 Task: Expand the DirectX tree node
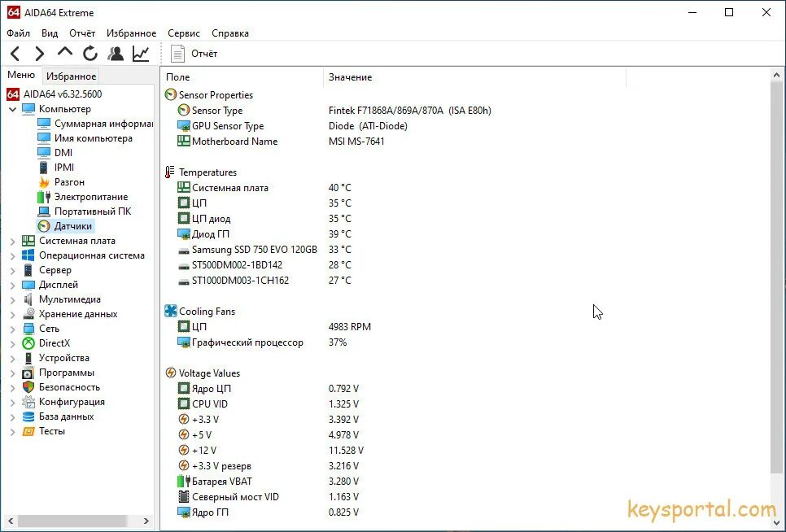point(12,343)
